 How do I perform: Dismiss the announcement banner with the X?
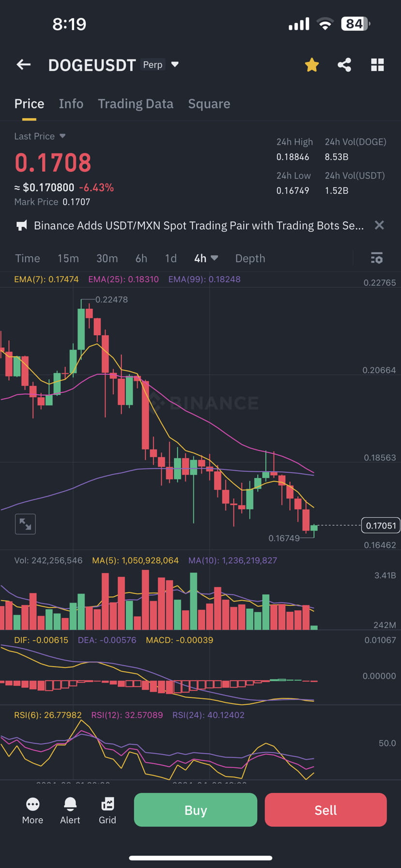379,225
